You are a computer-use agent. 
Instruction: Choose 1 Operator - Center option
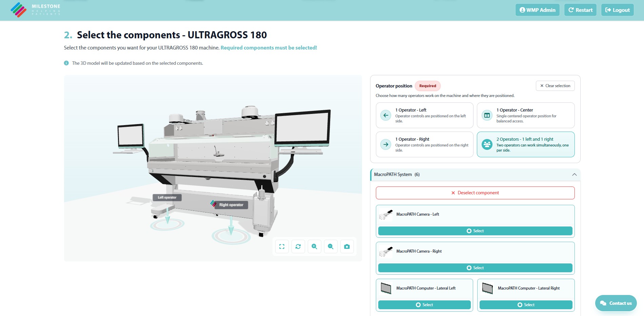click(526, 115)
